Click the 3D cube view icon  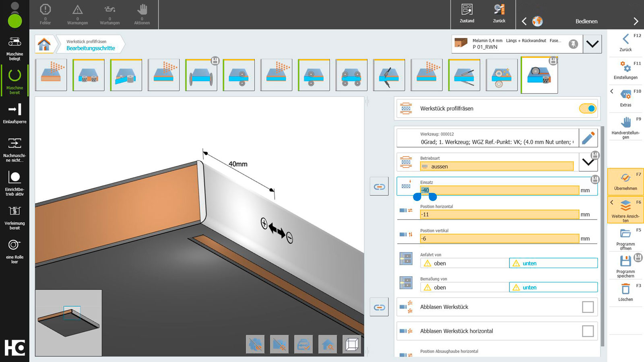click(352, 345)
